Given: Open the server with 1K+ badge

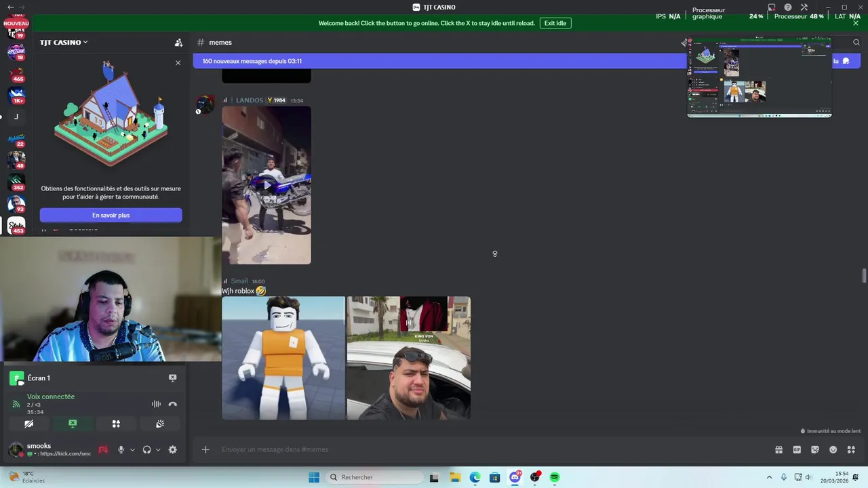Looking at the screenshot, I should [16, 95].
